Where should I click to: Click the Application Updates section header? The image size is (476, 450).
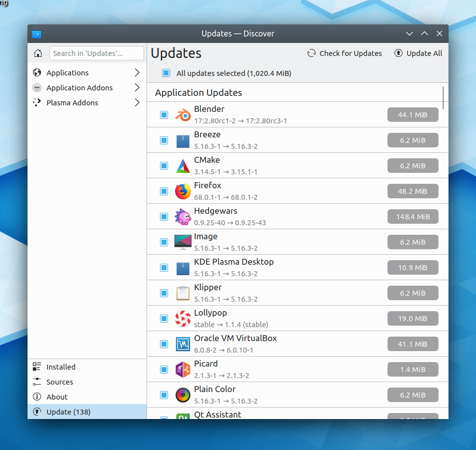click(198, 93)
